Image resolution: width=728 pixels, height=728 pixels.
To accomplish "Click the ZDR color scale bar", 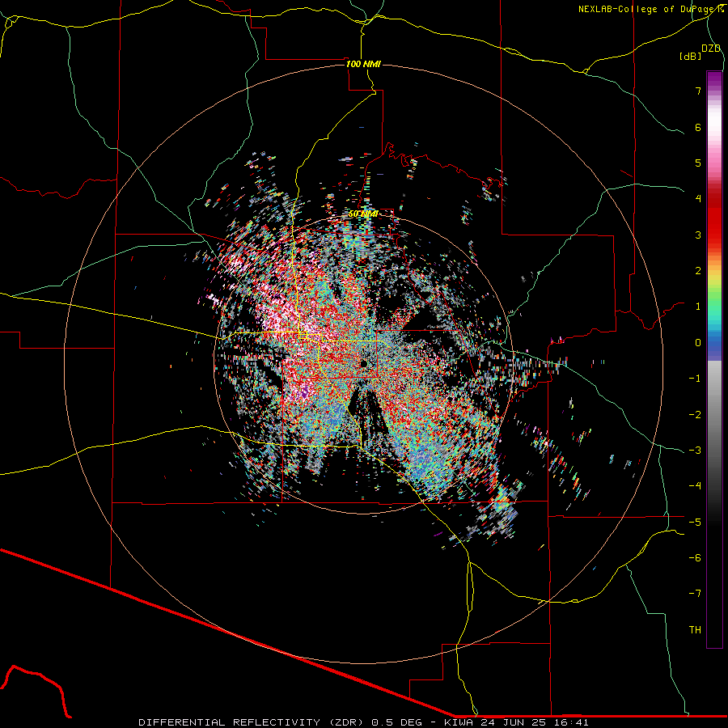I will 714,360.
